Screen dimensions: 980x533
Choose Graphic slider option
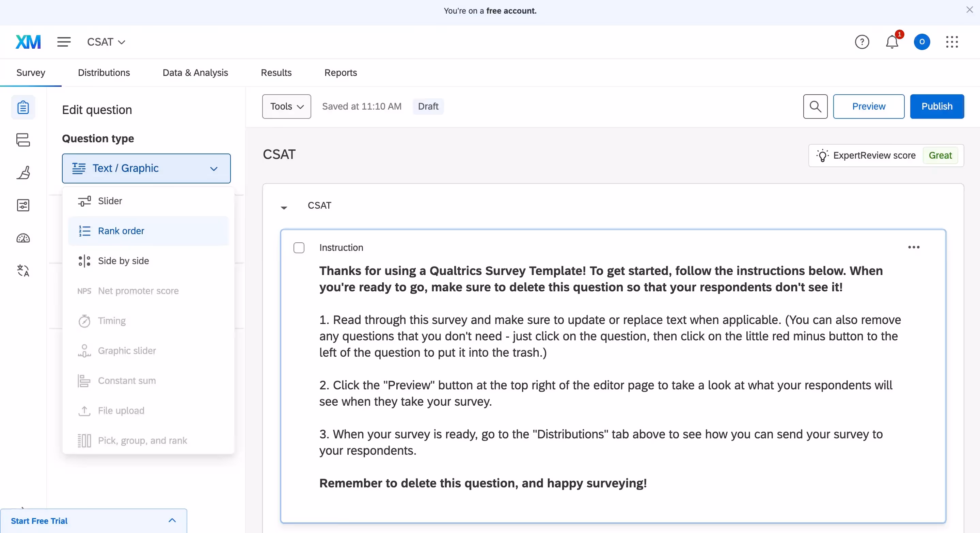point(148,351)
